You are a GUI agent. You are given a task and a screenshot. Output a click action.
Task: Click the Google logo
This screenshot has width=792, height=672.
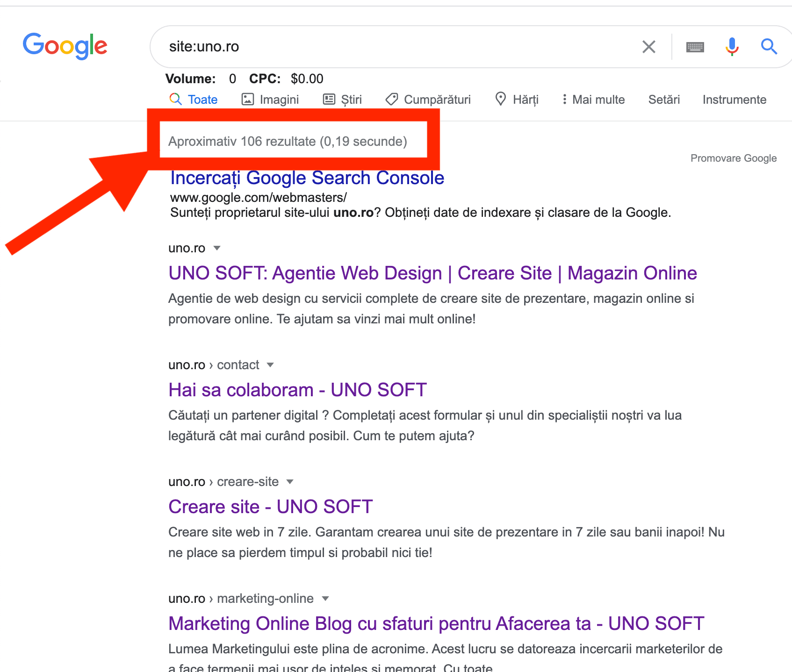pyautogui.click(x=65, y=46)
